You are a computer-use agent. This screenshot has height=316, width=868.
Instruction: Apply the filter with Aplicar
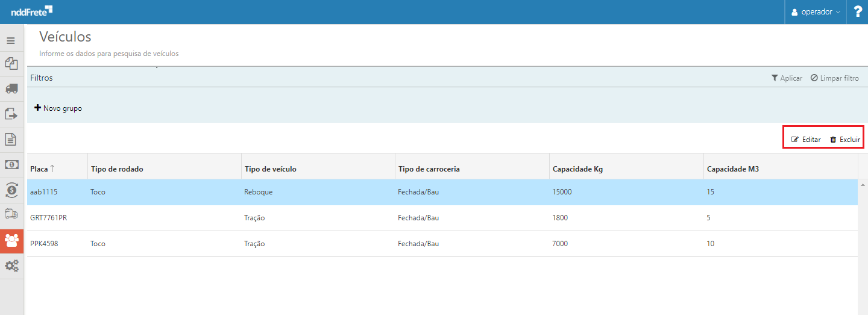tap(787, 78)
